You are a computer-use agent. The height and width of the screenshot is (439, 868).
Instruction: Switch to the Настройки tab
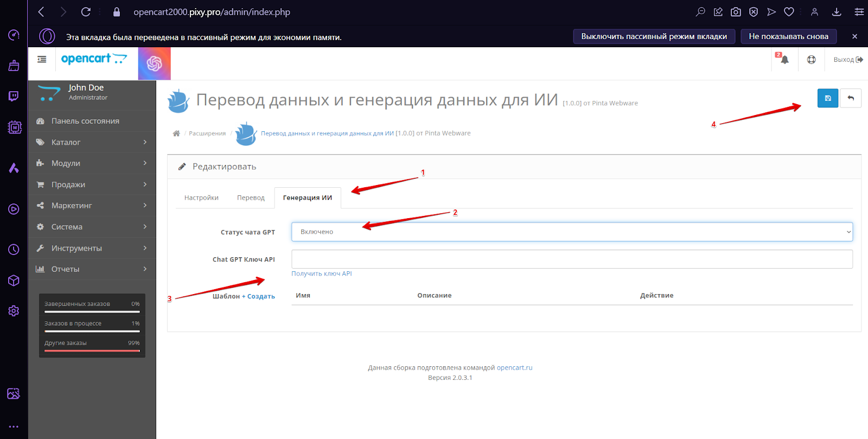click(x=201, y=198)
